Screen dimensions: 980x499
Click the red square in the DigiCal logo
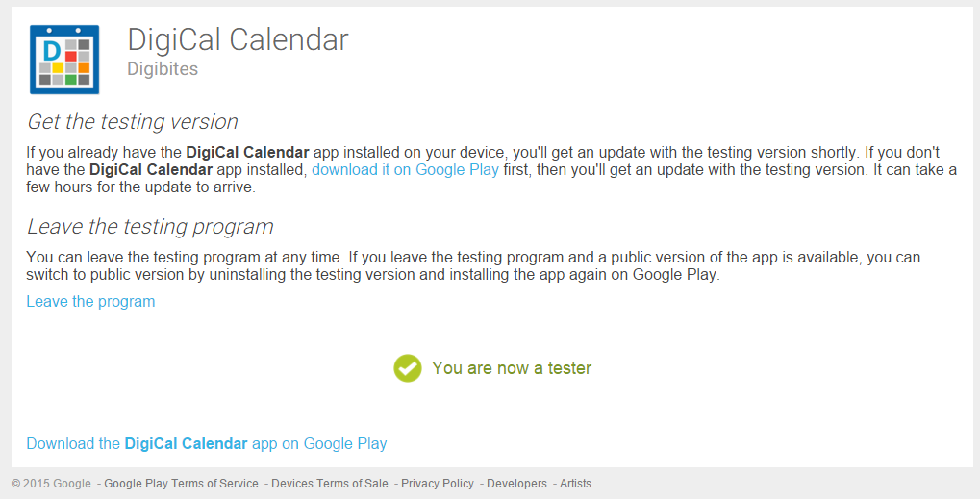tap(71, 57)
